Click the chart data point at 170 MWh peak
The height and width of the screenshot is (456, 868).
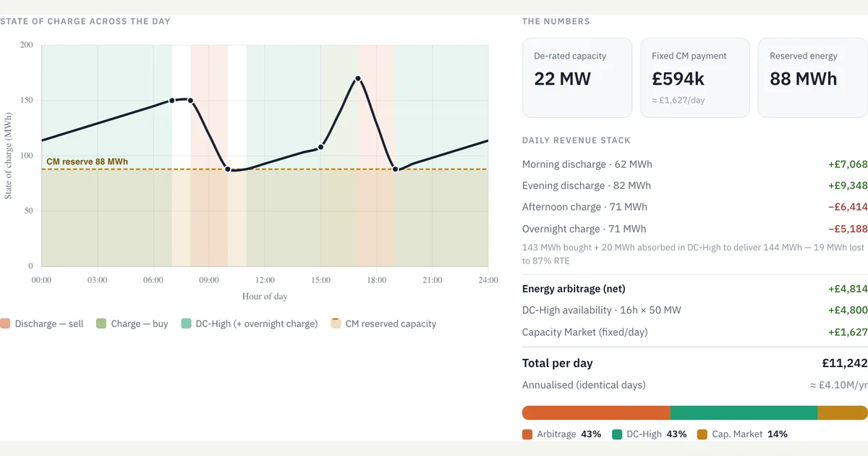[357, 78]
